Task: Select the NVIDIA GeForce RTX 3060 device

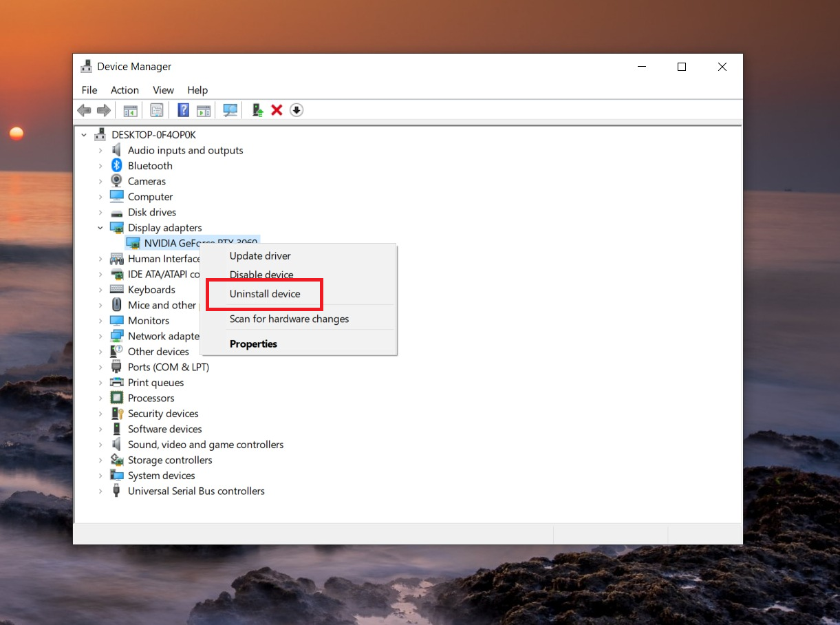Action: coord(186,242)
